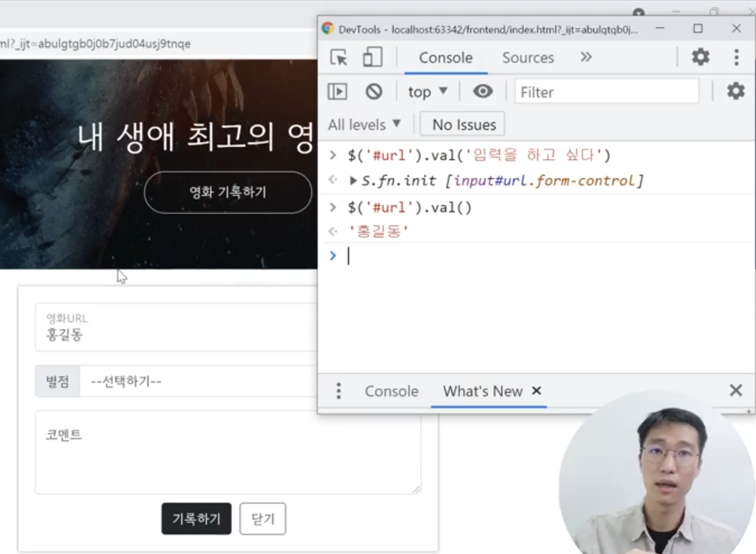Image resolution: width=756 pixels, height=554 pixels.
Task: Open the top JavaScript context dropdown
Action: pos(428,92)
